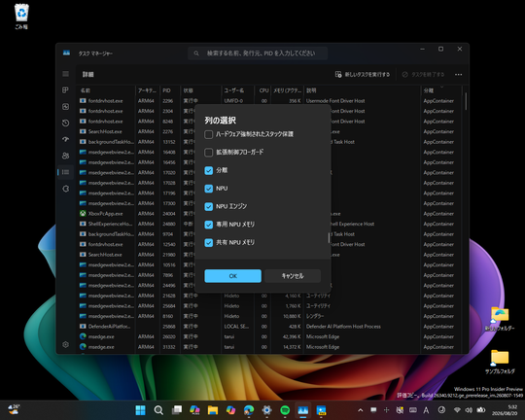This screenshot has width=525, height=420.
Task: Click the 新しいタスクを実行する toolbar item
Action: tap(363, 74)
